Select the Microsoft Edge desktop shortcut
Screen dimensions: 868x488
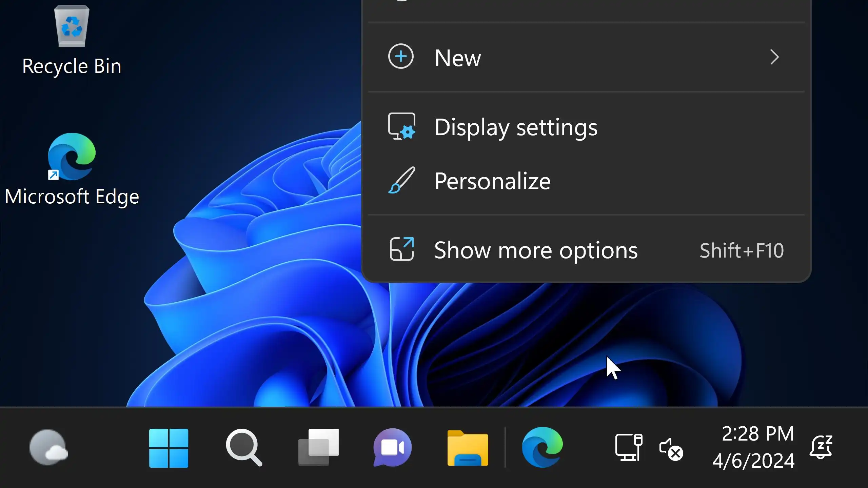[x=72, y=157]
